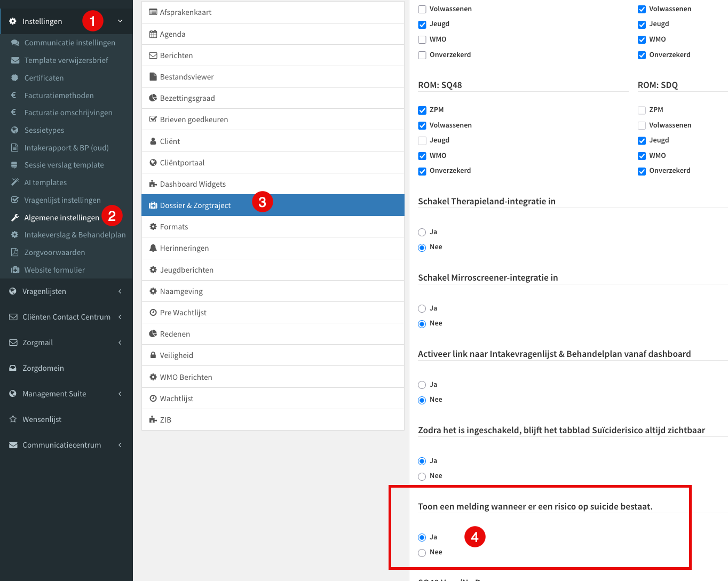The width and height of the screenshot is (728, 581).
Task: Open Redenen settings
Action: [x=273, y=334]
